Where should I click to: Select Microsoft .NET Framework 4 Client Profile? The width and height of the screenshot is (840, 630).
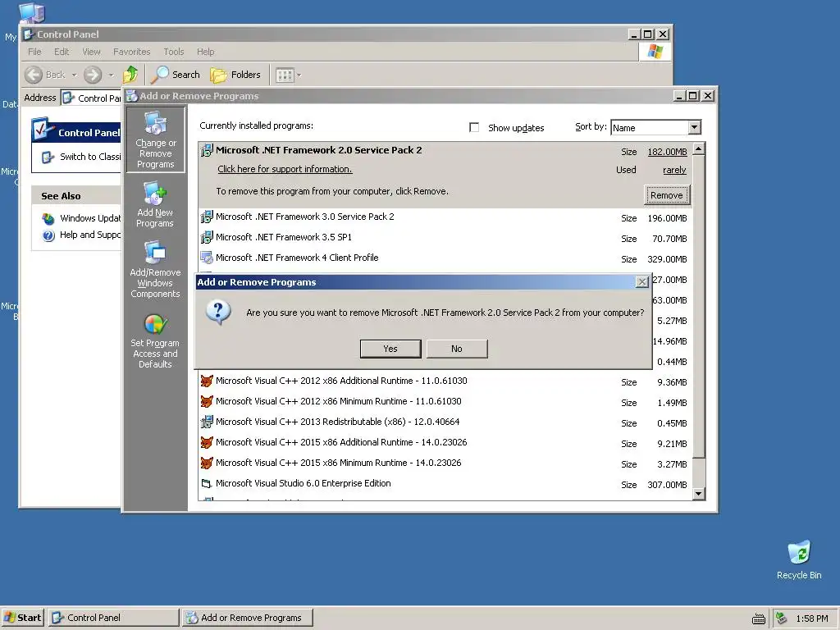pos(445,258)
